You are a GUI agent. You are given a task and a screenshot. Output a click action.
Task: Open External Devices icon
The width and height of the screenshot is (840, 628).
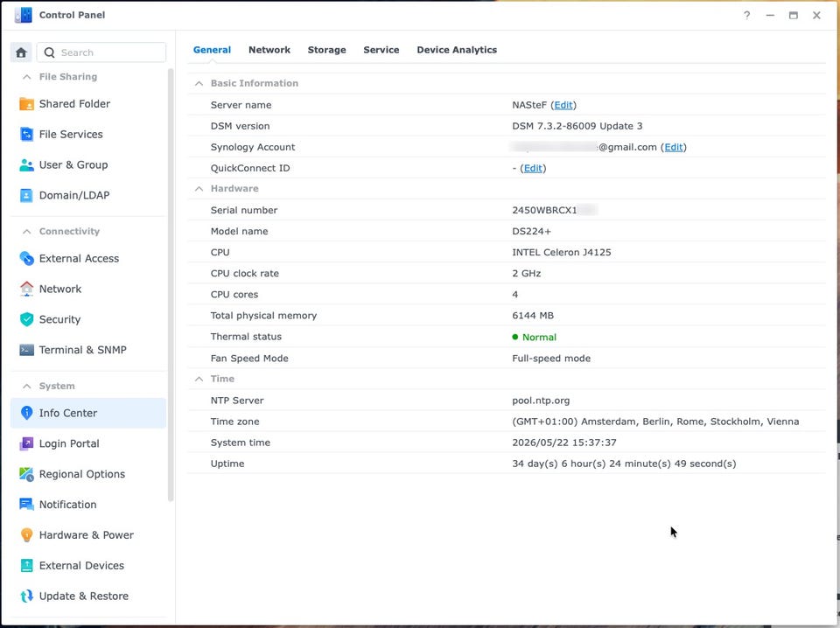point(26,566)
